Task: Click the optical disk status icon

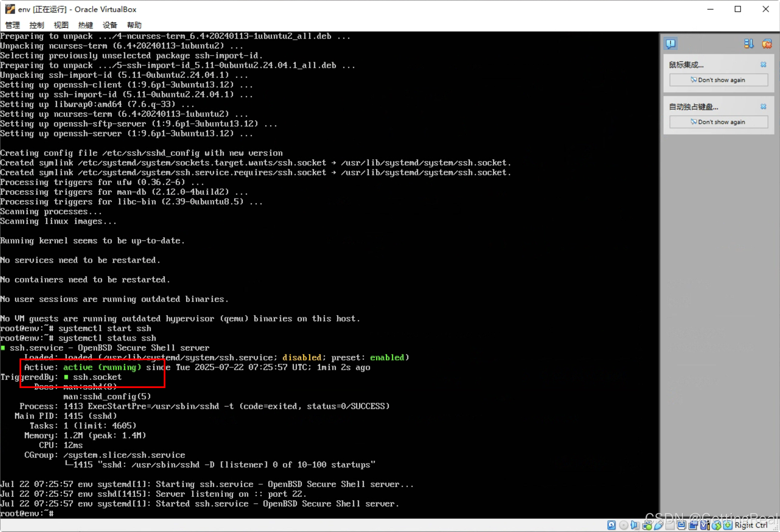Action: [x=624, y=525]
